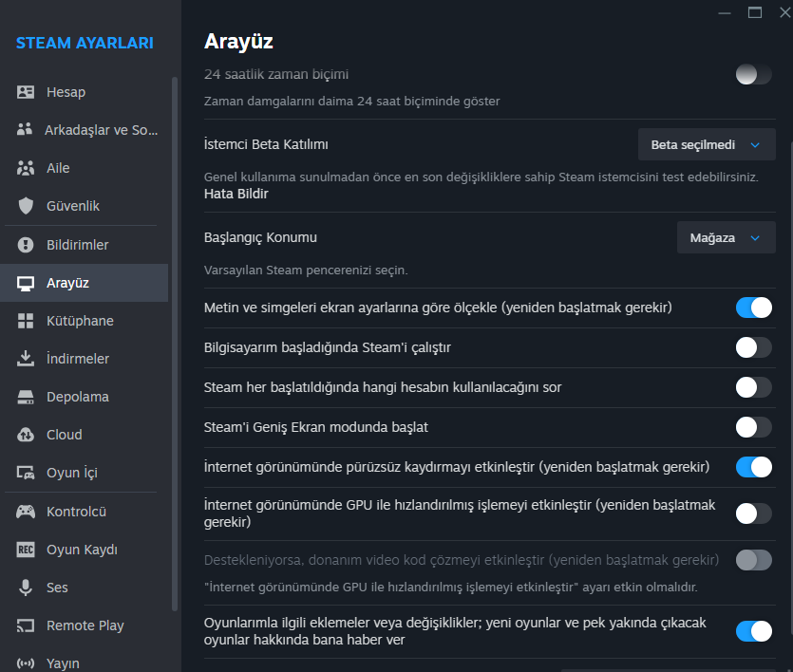Click the Güvenlik shield icon
This screenshot has width=793, height=672.
(26, 206)
